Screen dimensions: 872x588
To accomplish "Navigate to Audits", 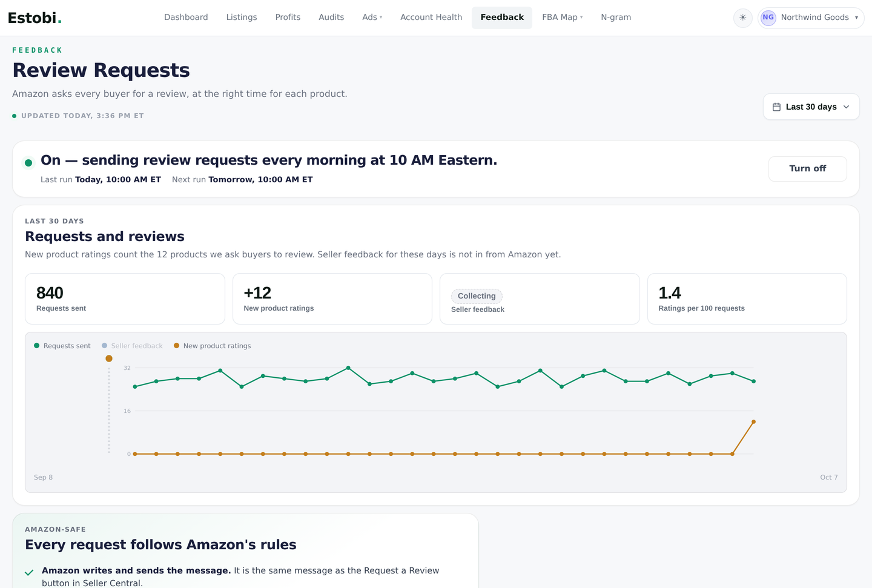I will 331,18.
